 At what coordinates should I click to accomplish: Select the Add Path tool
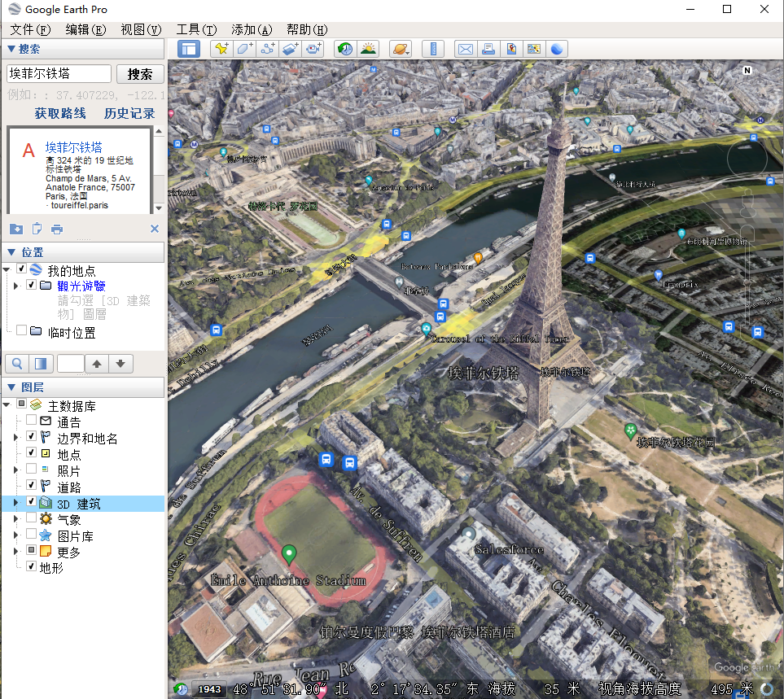click(267, 49)
